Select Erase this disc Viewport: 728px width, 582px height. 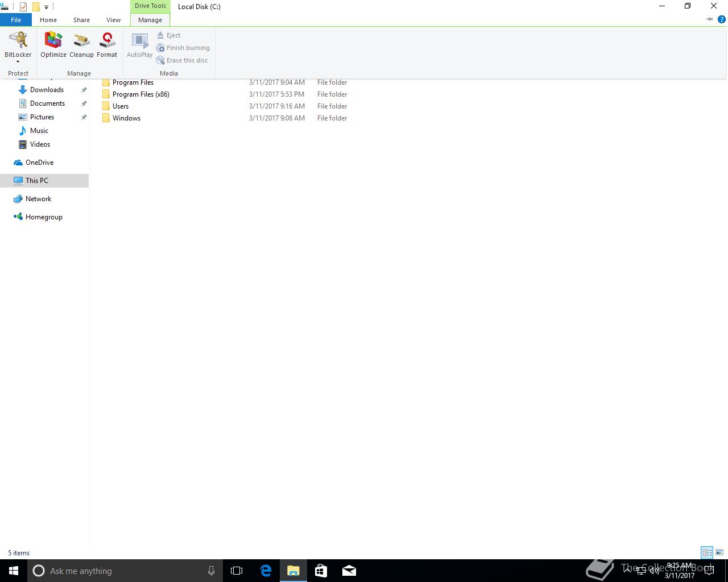[182, 60]
